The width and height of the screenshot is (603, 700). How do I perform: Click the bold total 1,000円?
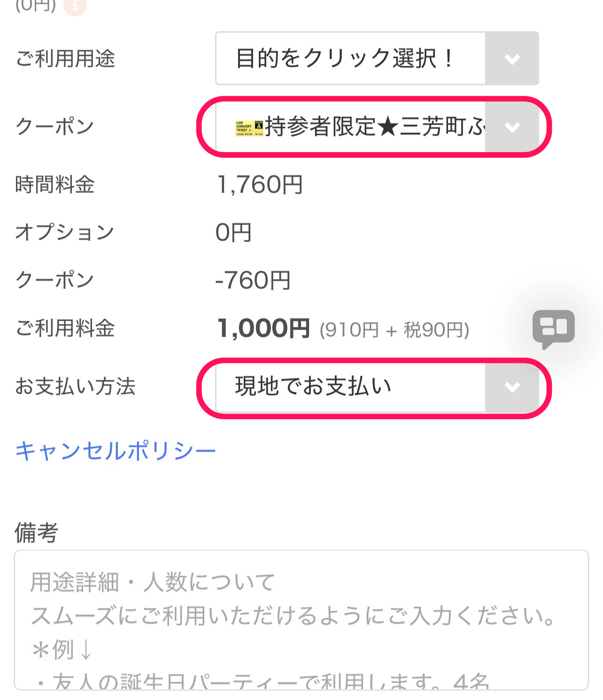[x=263, y=328]
